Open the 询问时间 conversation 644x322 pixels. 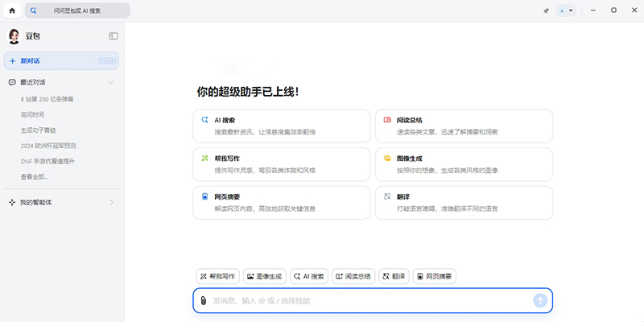32,114
